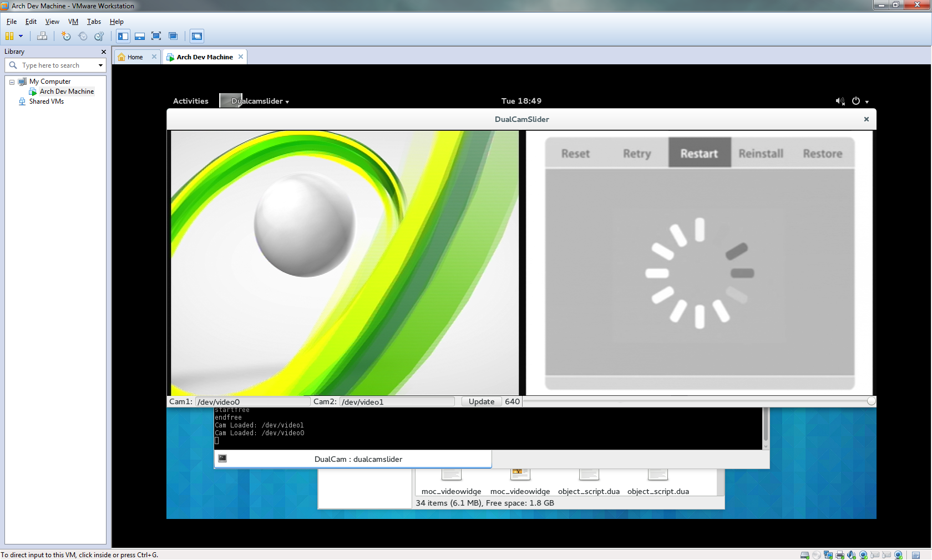The image size is (932, 560).
Task: Click the printer device status icon
Action: tap(840, 555)
